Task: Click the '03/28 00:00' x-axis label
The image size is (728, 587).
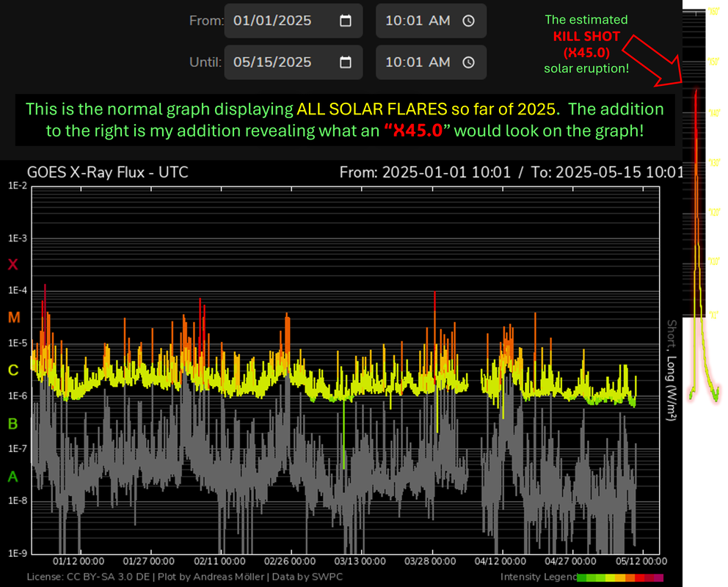Action: click(430, 561)
